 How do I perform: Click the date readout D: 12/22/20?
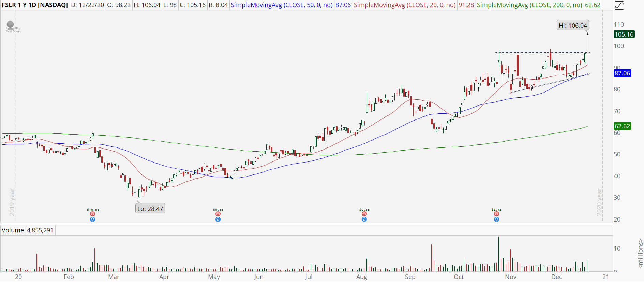point(88,5)
